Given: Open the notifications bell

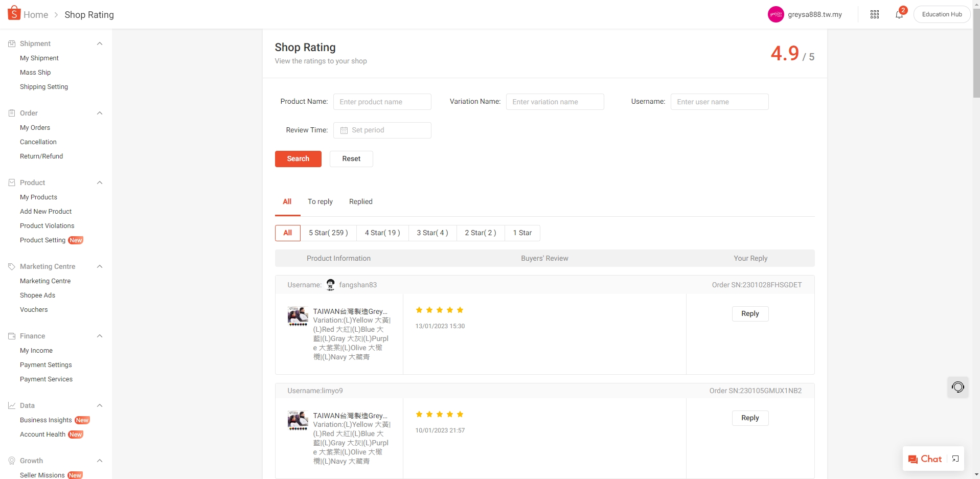Looking at the screenshot, I should [899, 14].
